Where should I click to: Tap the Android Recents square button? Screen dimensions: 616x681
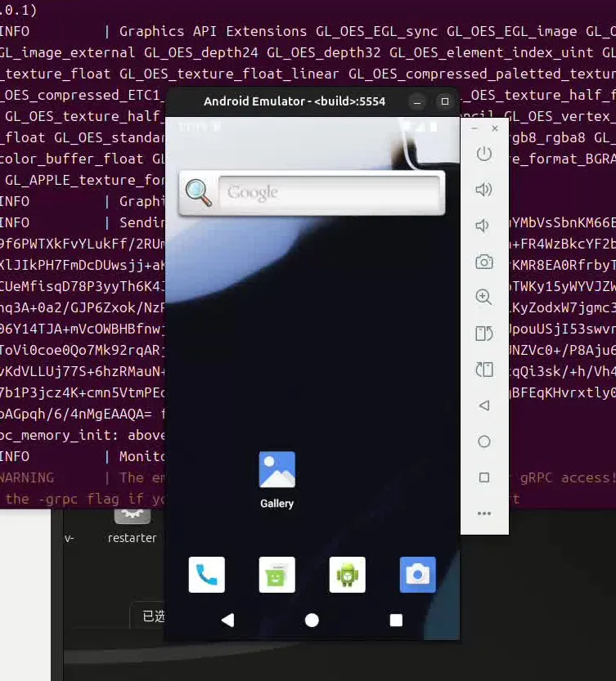point(396,621)
